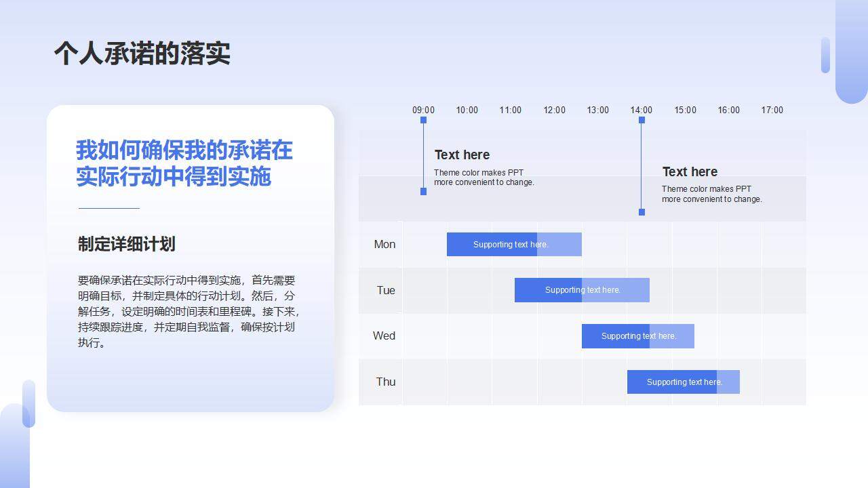Click the Monday Supporting text bar
Viewport: 868px width, 488px height.
tap(514, 244)
